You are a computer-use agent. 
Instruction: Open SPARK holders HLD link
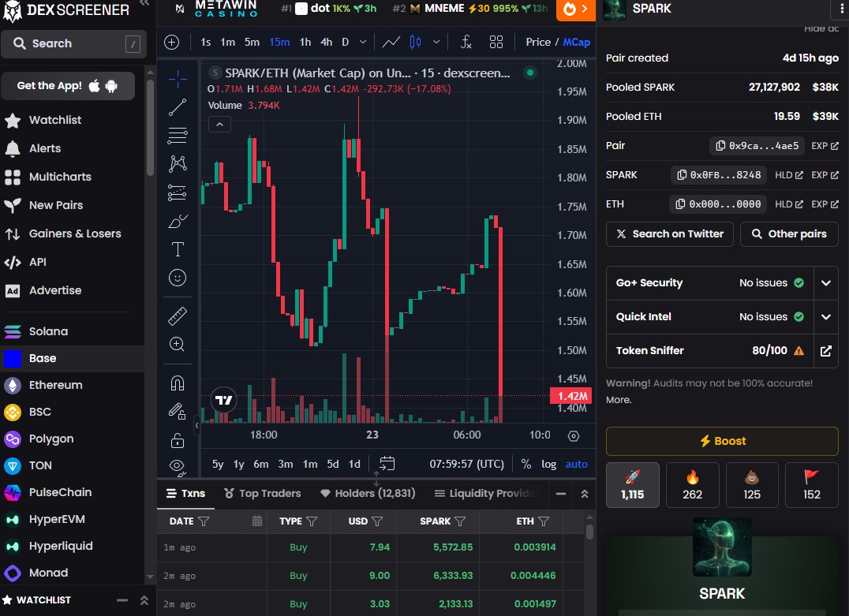[788, 175]
